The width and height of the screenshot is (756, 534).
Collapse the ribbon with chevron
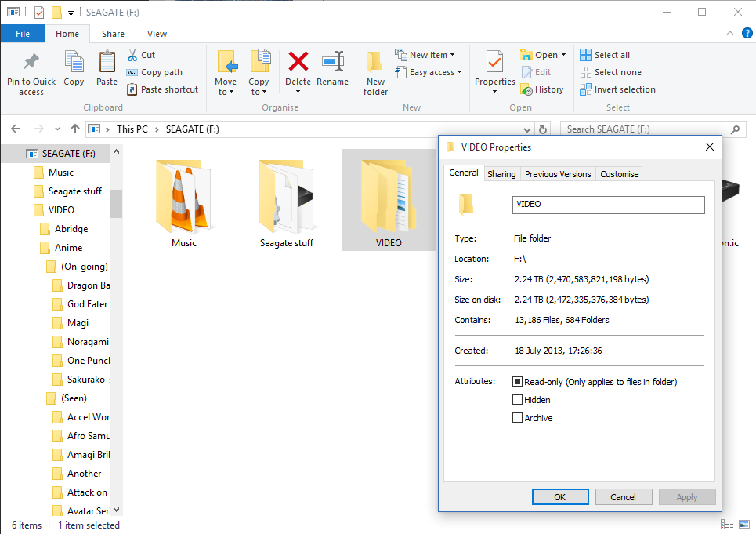click(729, 33)
